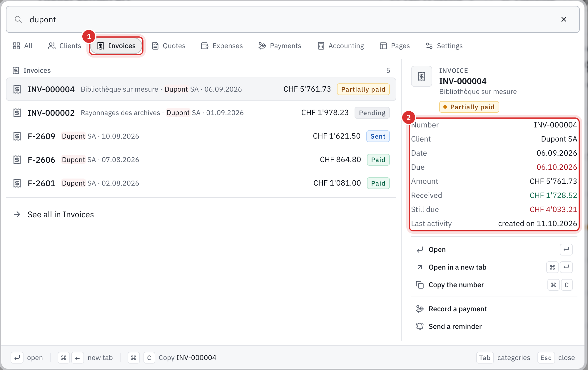The width and height of the screenshot is (588, 370).
Task: Click Record a payment
Action: 494,309
